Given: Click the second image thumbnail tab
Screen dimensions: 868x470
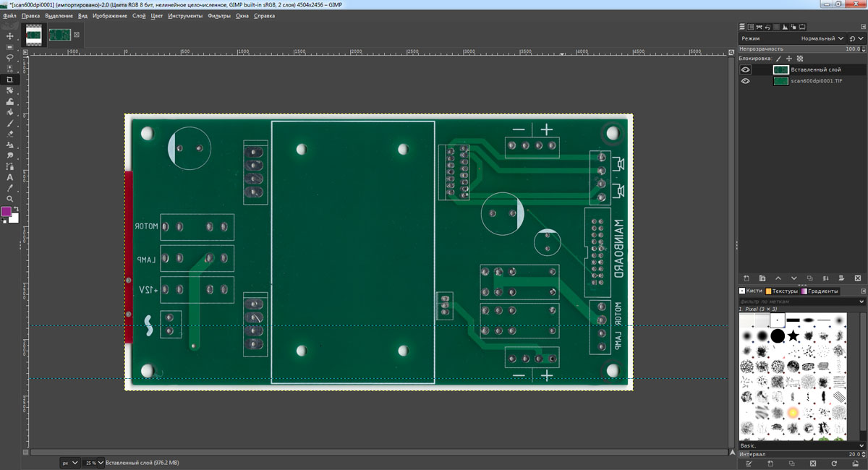Looking at the screenshot, I should [59, 34].
